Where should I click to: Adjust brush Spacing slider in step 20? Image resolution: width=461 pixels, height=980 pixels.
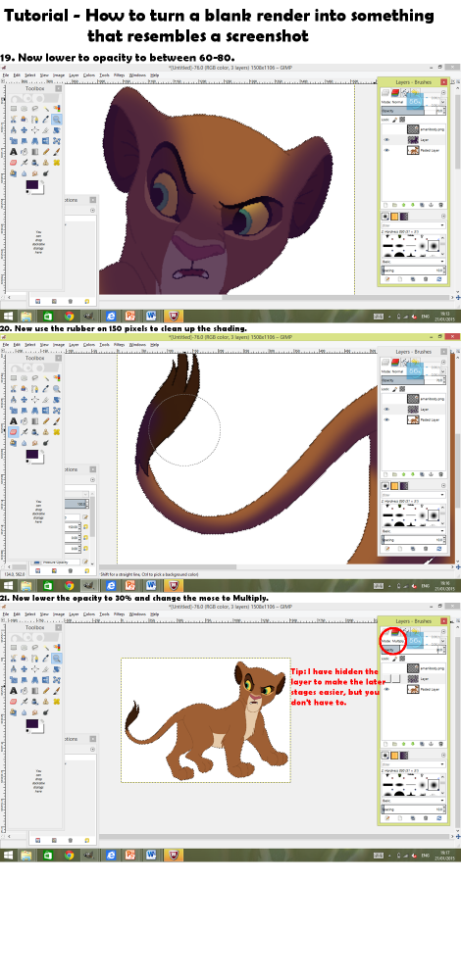414,540
